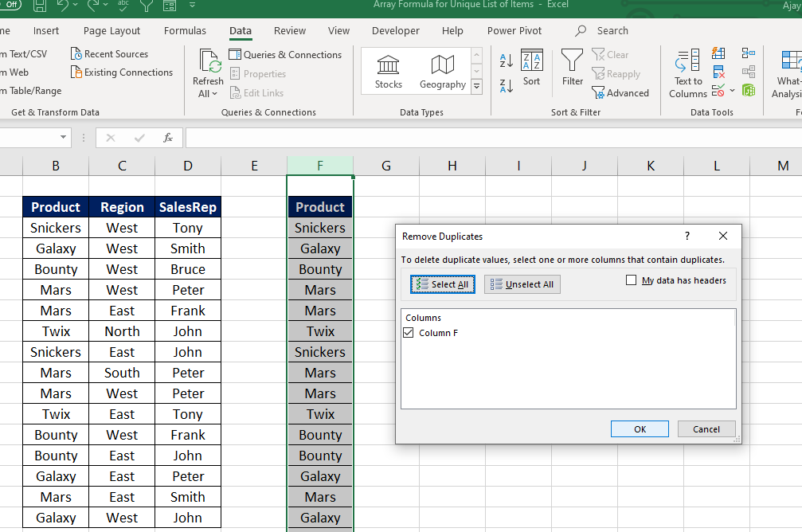Screen dimensions: 802x532
Task: Click the Undo arrow icon
Action: click(x=62, y=5)
